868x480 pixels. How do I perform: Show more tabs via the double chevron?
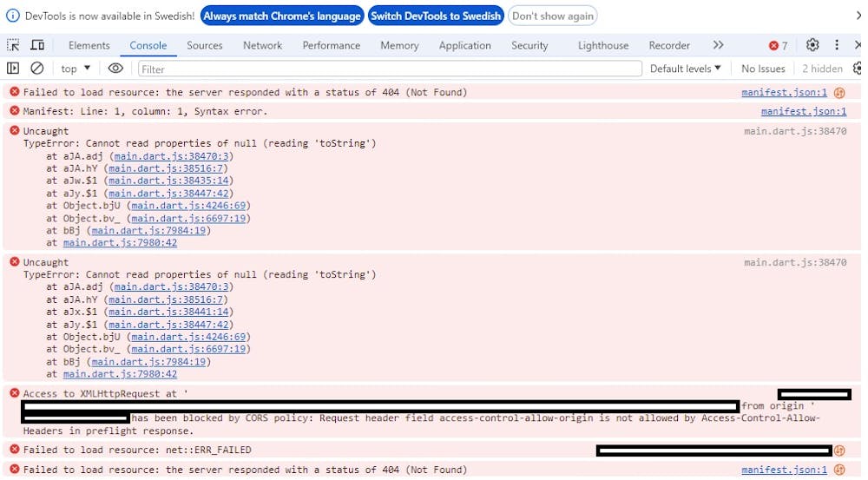[x=718, y=45]
